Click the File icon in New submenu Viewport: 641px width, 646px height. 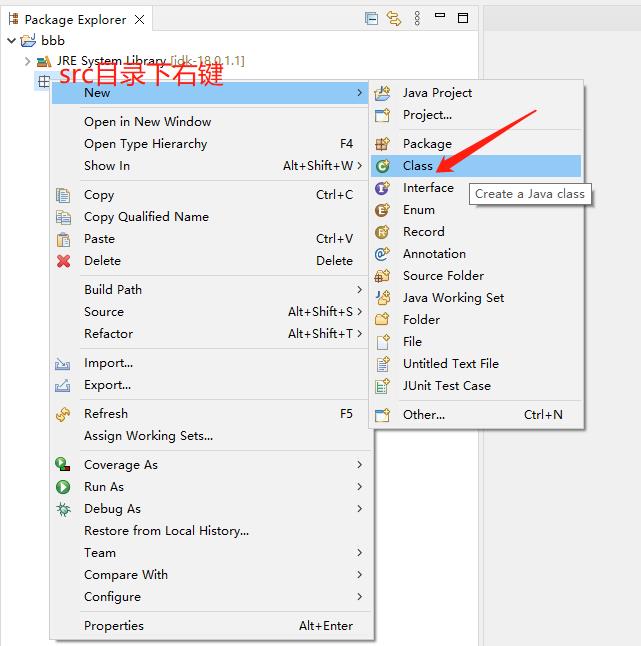point(383,342)
